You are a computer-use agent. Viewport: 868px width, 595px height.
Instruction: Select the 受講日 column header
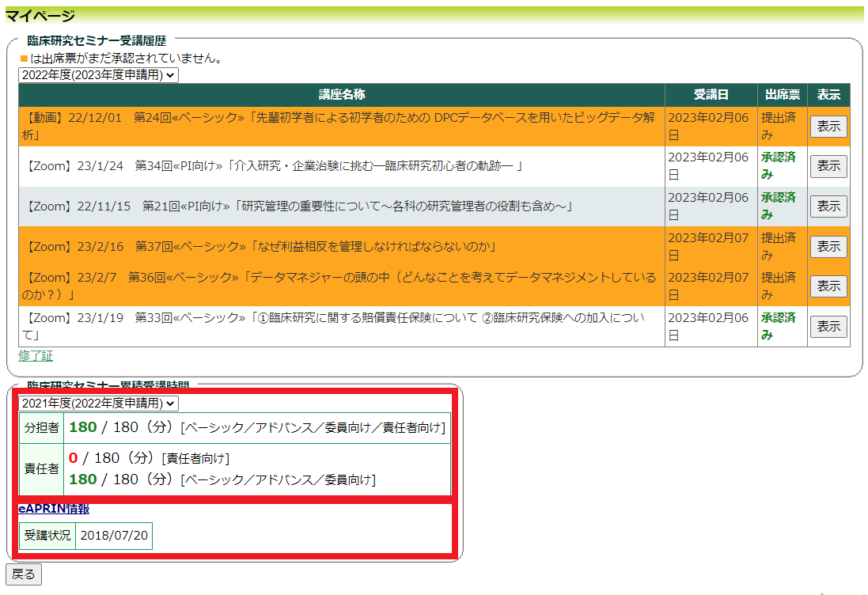(711, 95)
